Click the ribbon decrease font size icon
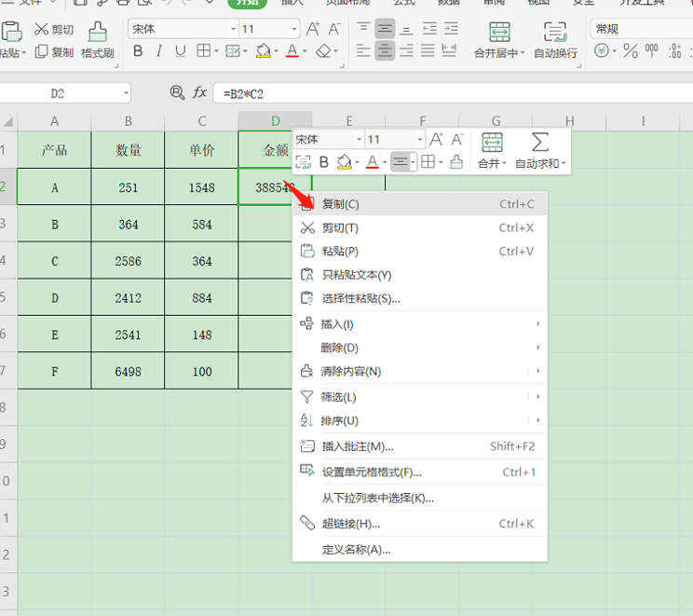This screenshot has height=616, width=693. [334, 29]
